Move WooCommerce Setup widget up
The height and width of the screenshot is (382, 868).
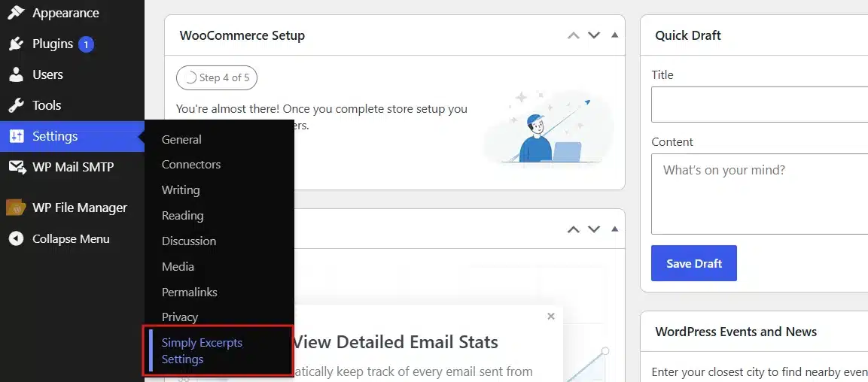(x=574, y=35)
